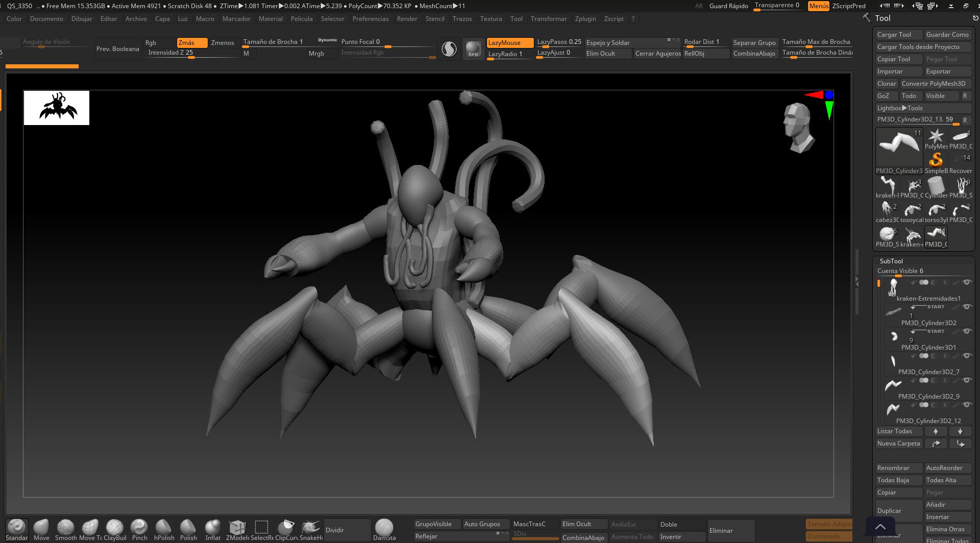This screenshot has height=543, width=980.
Task: Click the stroke type round icon
Action: (x=449, y=49)
